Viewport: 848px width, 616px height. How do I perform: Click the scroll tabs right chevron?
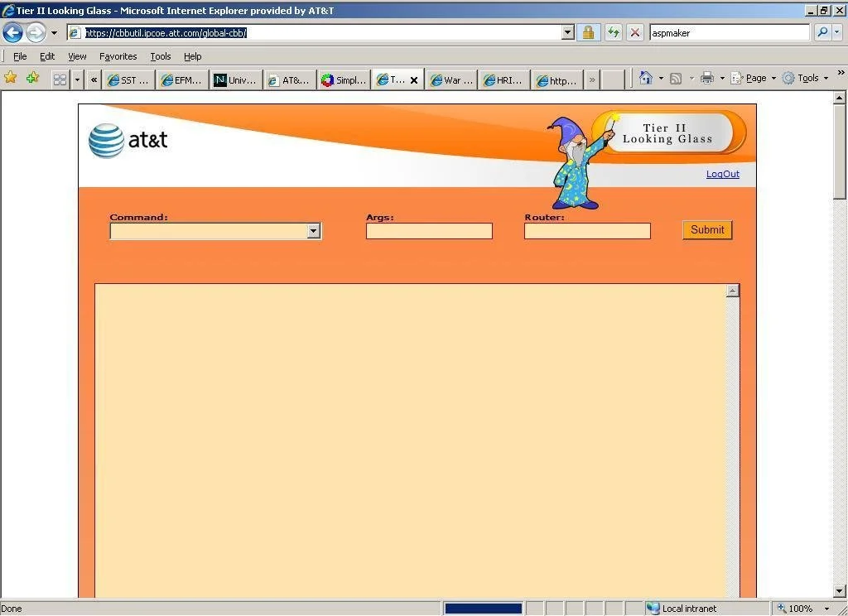point(592,80)
